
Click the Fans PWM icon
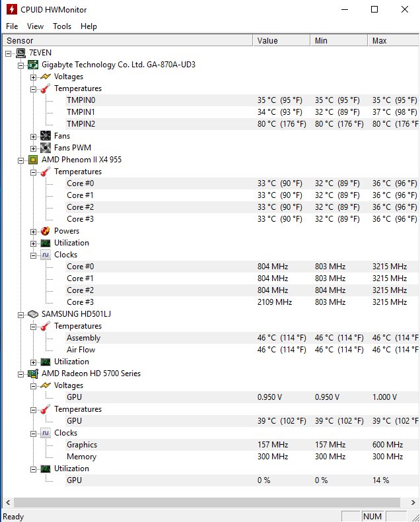(x=46, y=148)
